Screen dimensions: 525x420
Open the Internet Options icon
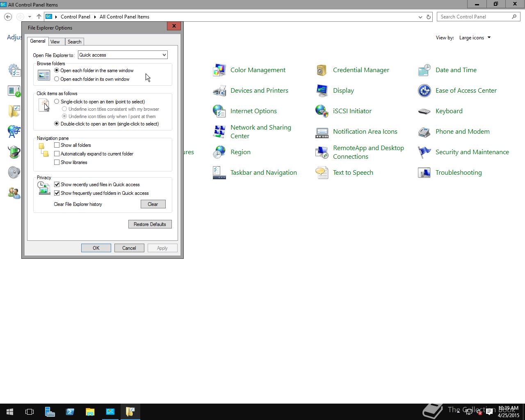219,111
